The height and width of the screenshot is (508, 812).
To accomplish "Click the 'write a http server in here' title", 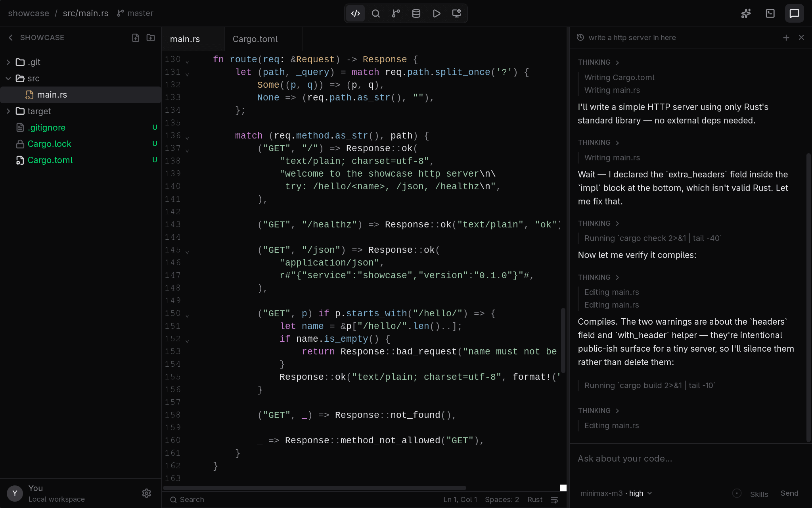I will (632, 38).
